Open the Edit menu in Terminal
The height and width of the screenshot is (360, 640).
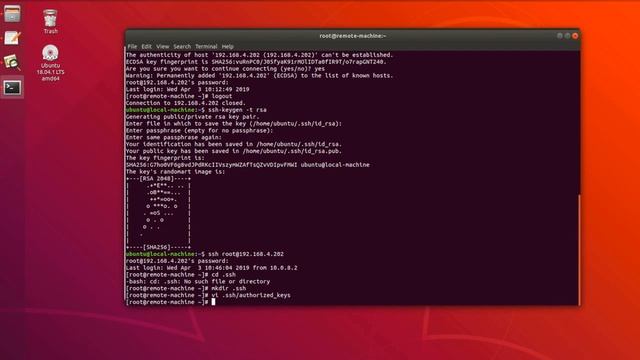tap(146, 47)
